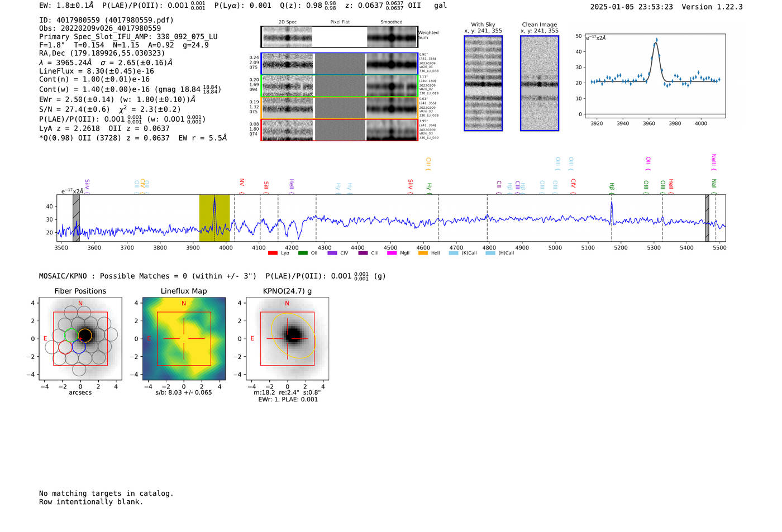The image size is (782, 532).
Task: Select the red fiber circle in Fiber Positions
Action: [x=65, y=347]
